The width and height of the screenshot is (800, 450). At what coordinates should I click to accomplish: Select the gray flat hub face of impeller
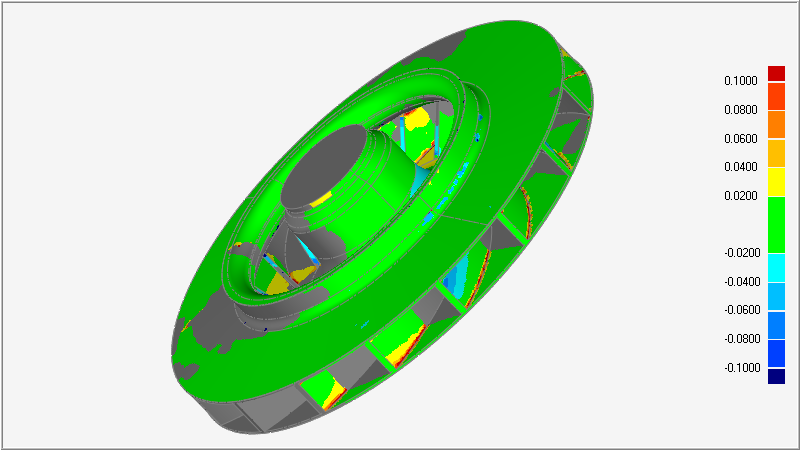pos(322,166)
